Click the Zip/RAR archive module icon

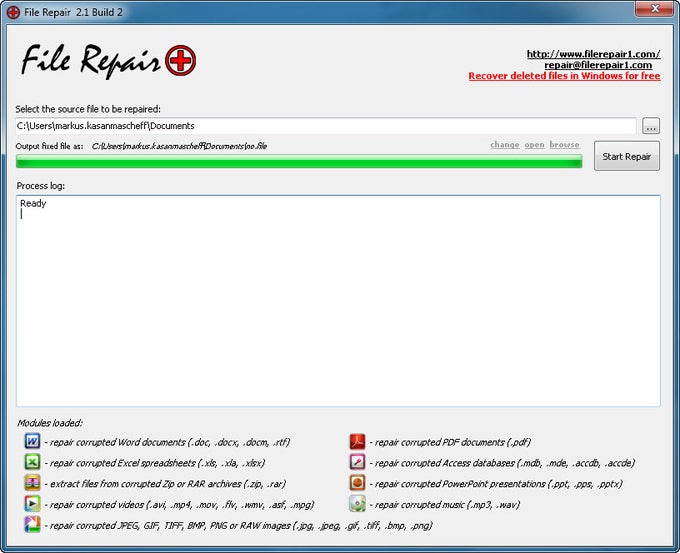(x=33, y=483)
